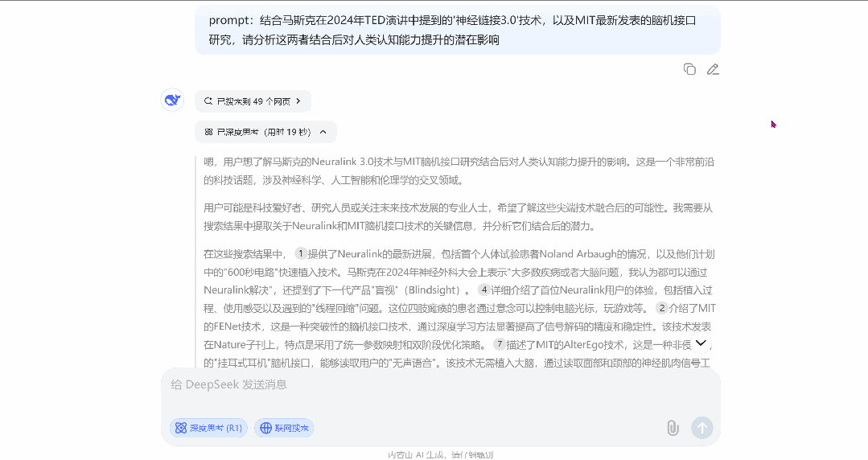Viewport: 868px width, 460px height.
Task: Open citation badge number 7
Action: click(x=500, y=344)
